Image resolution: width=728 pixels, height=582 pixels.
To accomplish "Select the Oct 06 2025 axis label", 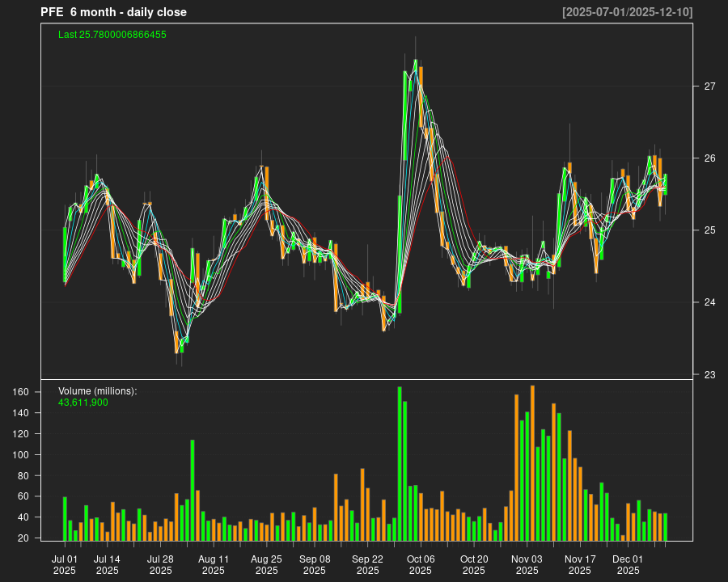I will click(421, 564).
